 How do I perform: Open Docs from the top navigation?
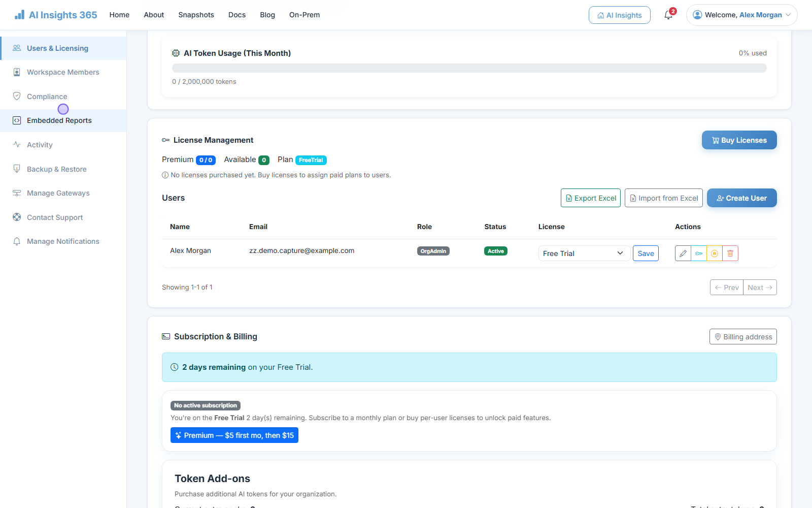(x=237, y=15)
